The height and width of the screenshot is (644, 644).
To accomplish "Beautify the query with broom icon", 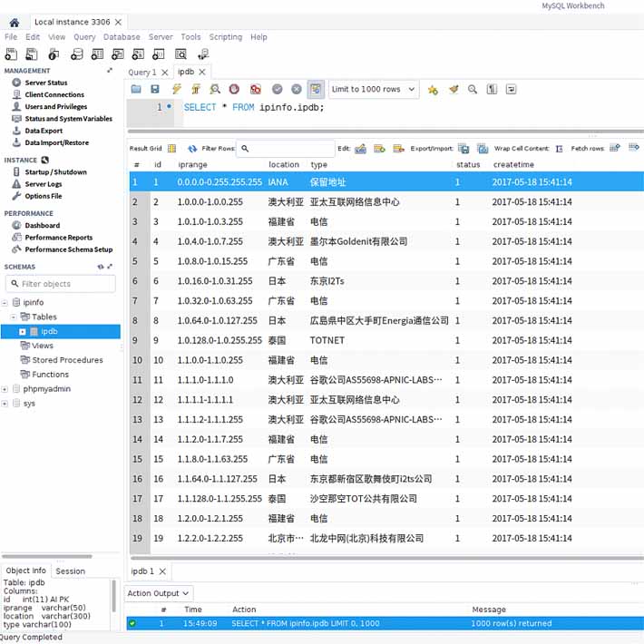I will tap(454, 89).
